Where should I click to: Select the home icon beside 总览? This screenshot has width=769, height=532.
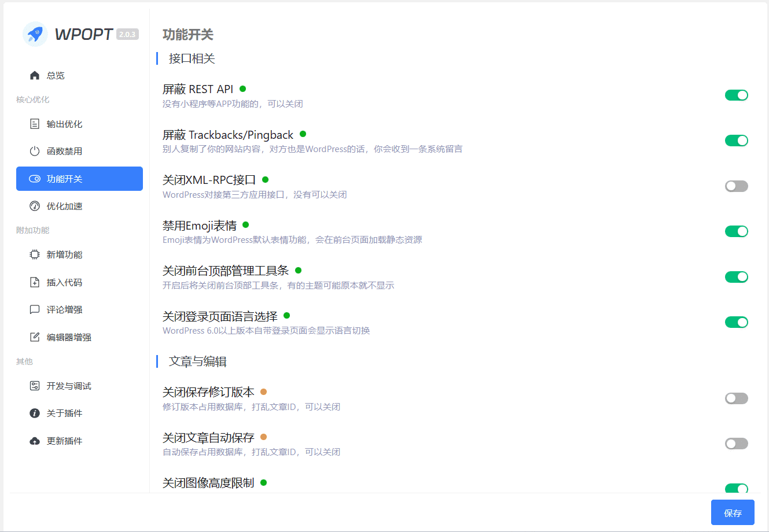click(x=35, y=75)
